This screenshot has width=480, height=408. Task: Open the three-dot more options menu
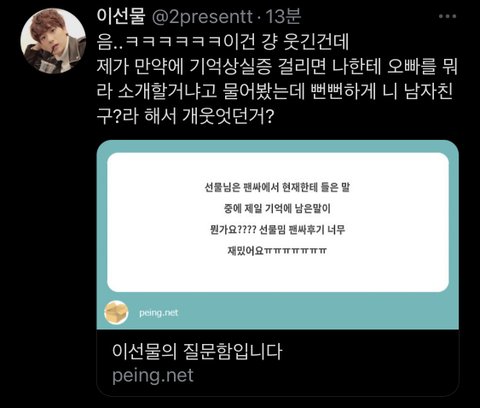447,16
